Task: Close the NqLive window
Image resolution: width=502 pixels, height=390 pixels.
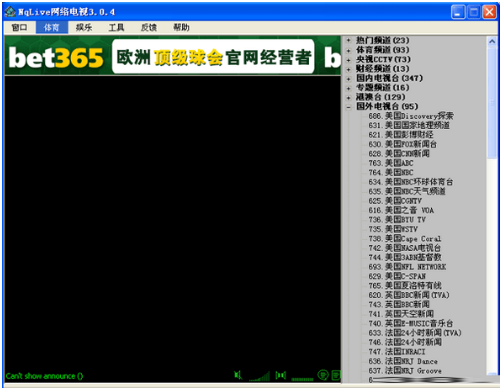Action: (x=489, y=12)
